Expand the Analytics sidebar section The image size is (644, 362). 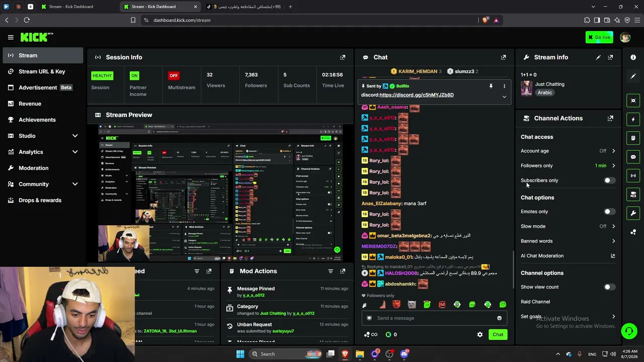point(75,152)
